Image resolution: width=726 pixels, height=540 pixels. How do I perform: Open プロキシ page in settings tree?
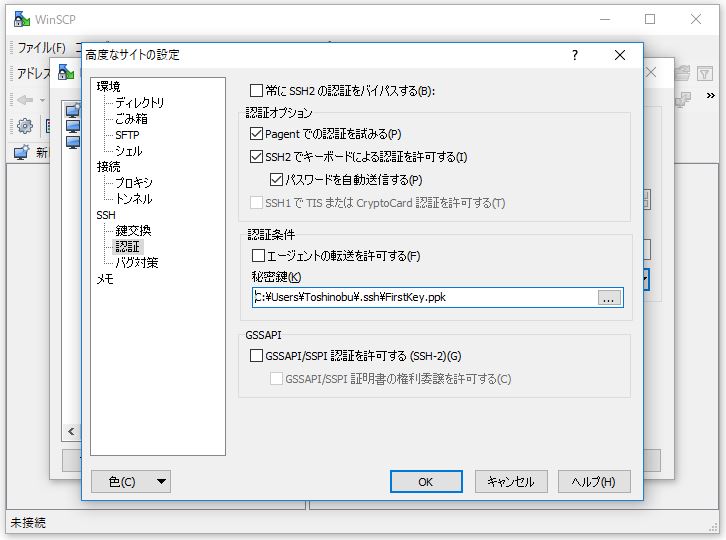tap(133, 182)
